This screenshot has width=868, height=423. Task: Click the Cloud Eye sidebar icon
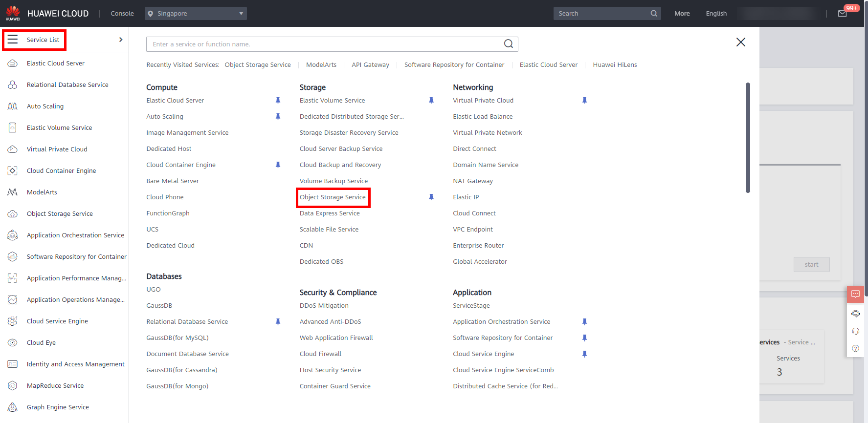[13, 343]
